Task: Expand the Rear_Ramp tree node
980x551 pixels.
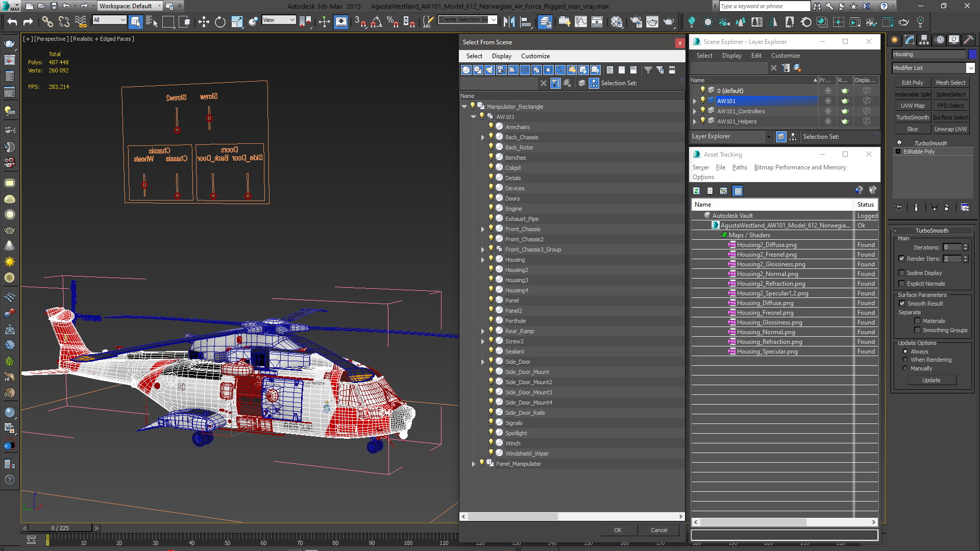Action: pos(483,331)
